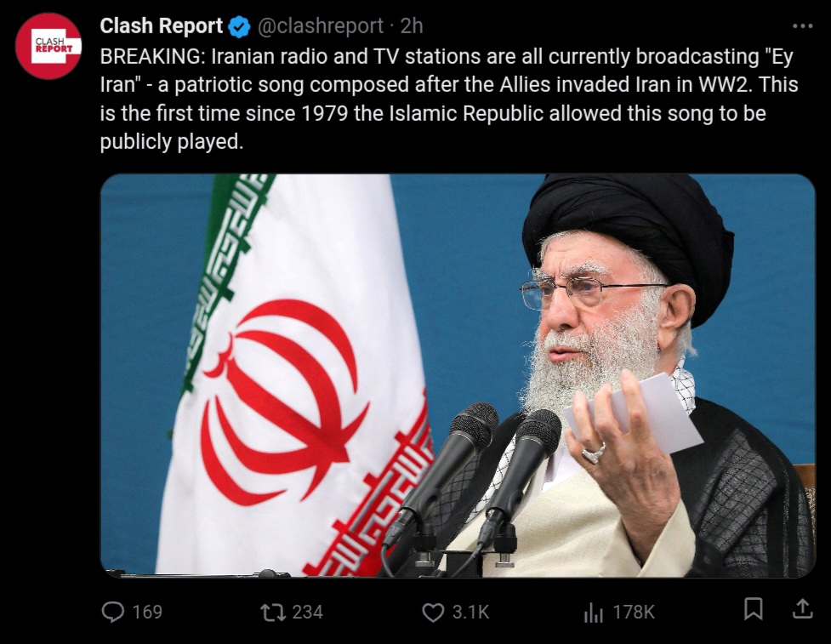Screen dimensions: 831x644
Task: Click the 169 replies count
Action: click(x=147, y=613)
